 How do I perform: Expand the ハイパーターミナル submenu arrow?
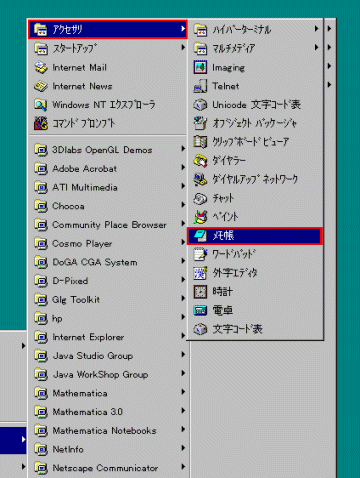click(316, 29)
